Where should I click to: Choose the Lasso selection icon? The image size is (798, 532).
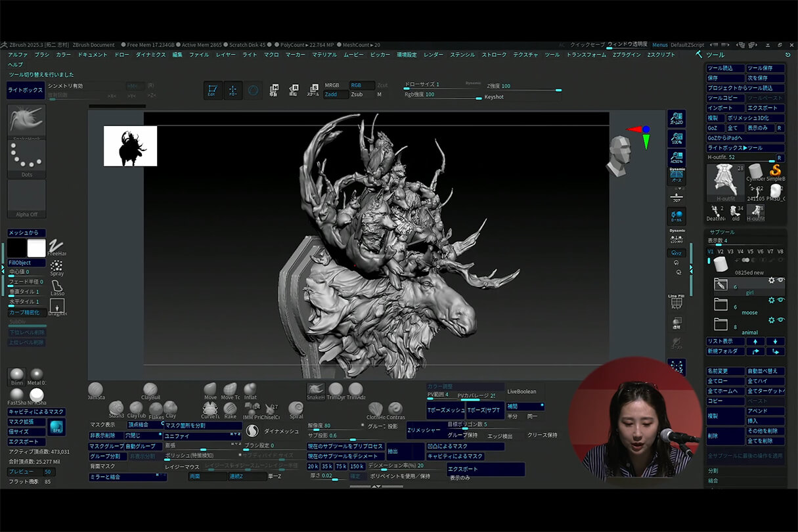[x=57, y=286]
